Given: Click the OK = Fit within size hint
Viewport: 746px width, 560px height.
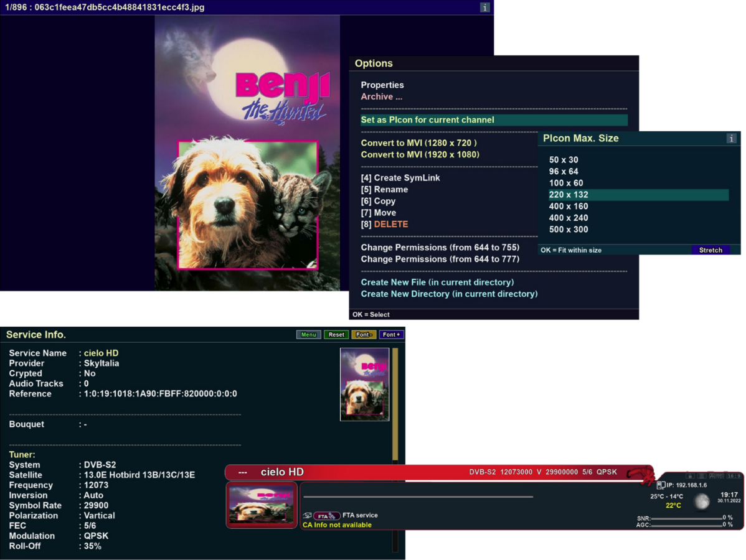Looking at the screenshot, I should (x=571, y=250).
